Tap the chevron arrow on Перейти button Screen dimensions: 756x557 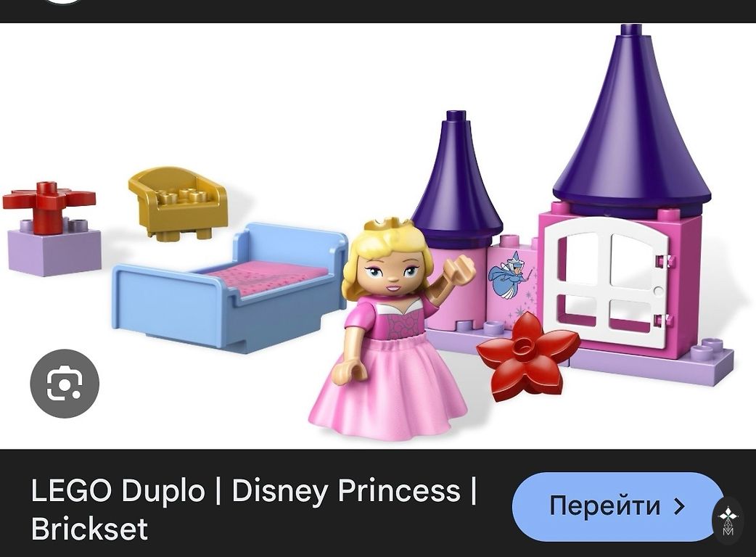(x=679, y=506)
